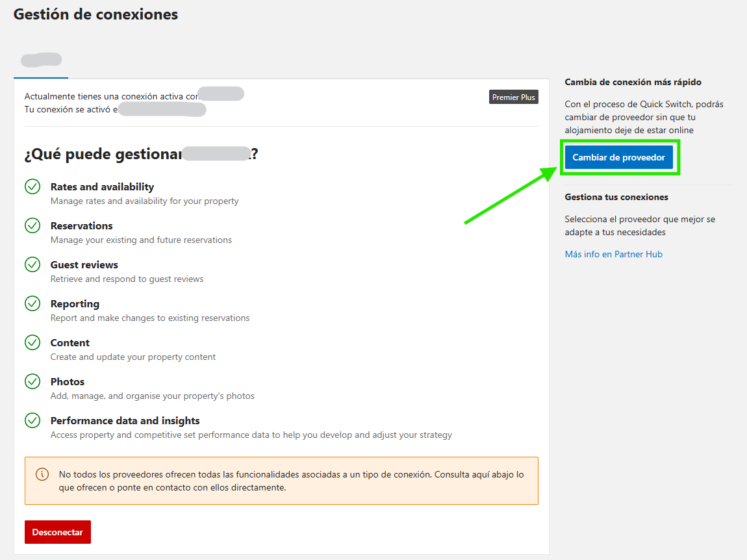Click the red Desconectar button

(58, 532)
